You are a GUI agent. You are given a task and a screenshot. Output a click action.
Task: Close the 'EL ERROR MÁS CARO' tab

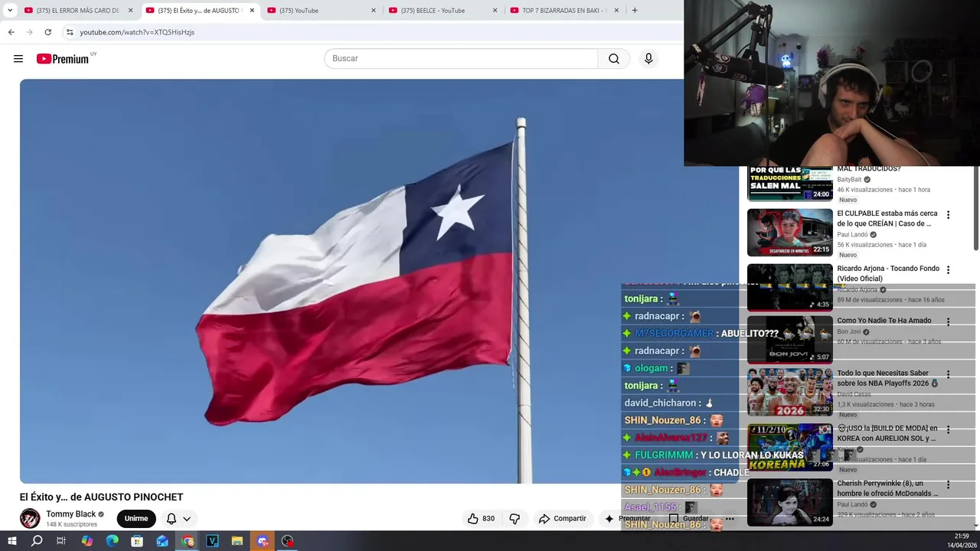pos(130,11)
